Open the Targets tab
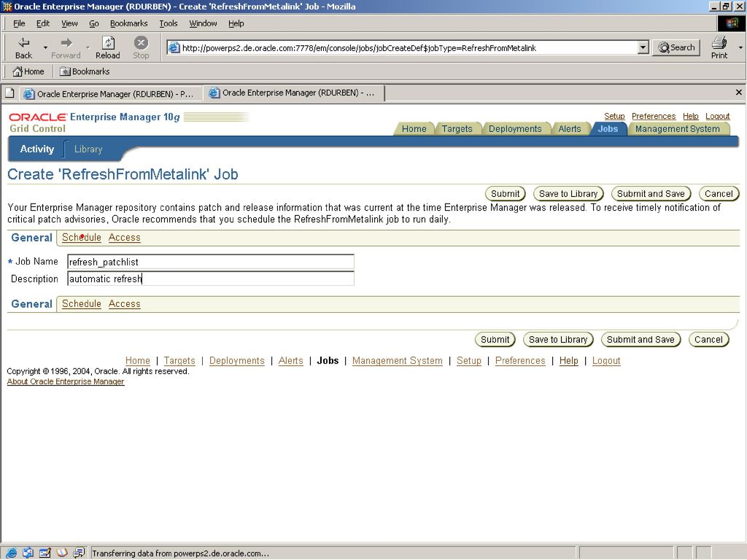Screen dimensions: 747x560 [457, 128]
